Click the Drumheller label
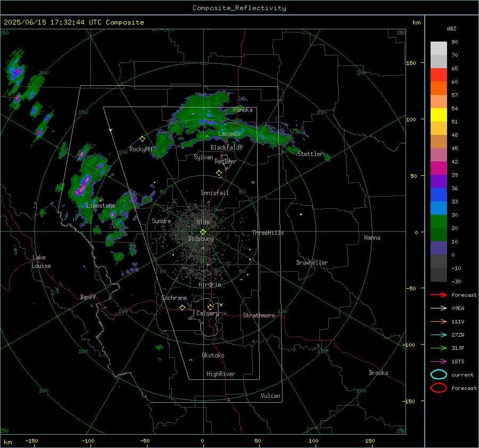479x448 pixels. [x=312, y=263]
